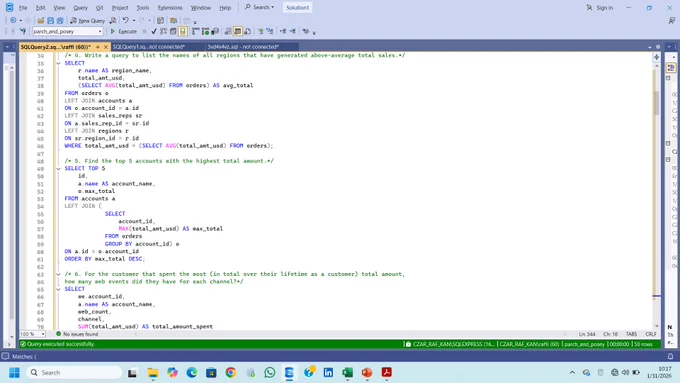
Task: Navigate backward with the back arrow icon
Action: 13,20
